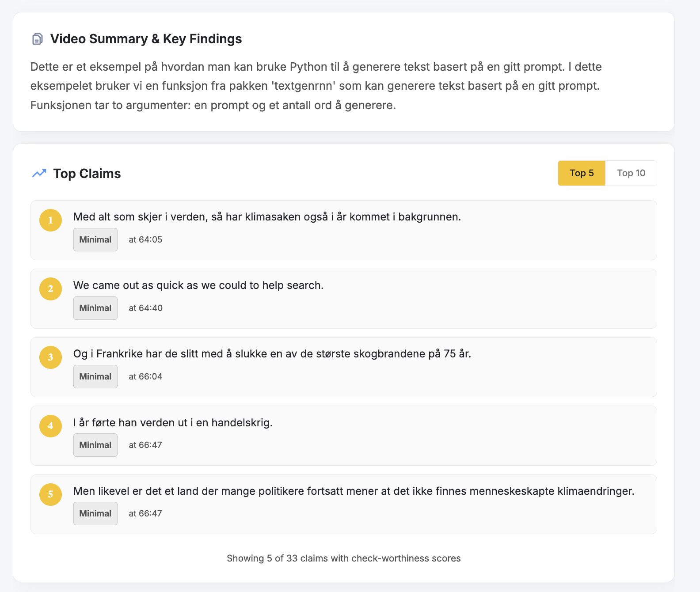Click the Minimal badge on claim 2
The width and height of the screenshot is (700, 592).
pos(95,308)
